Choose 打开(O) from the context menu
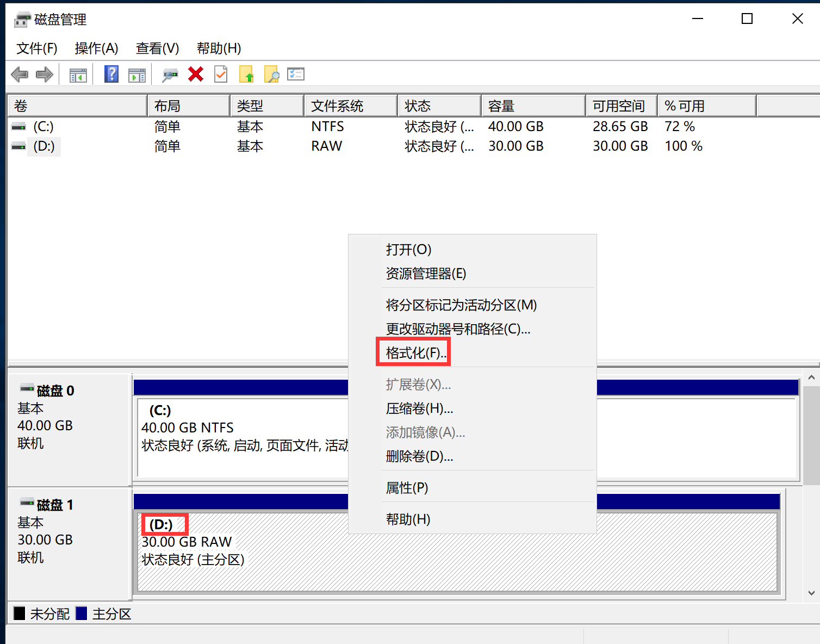 point(472,250)
